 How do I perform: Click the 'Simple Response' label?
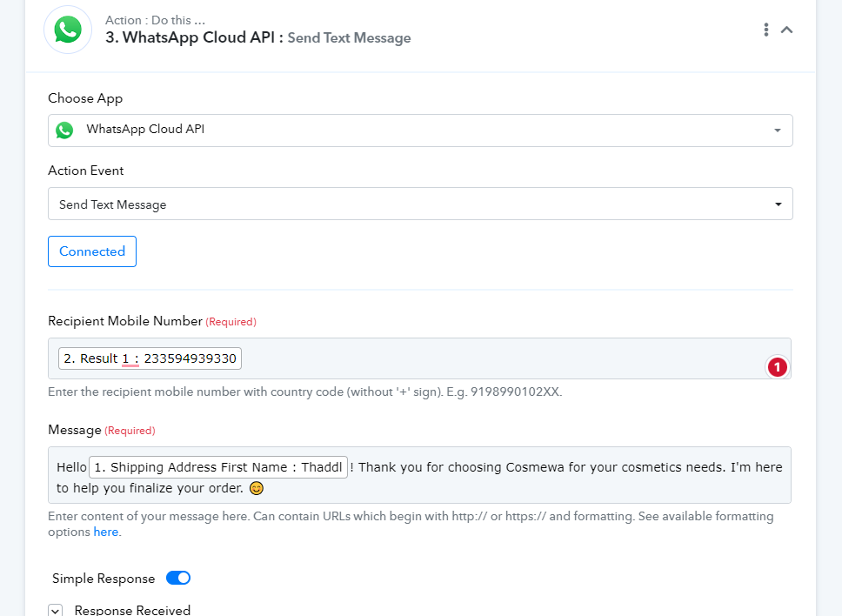click(x=104, y=579)
